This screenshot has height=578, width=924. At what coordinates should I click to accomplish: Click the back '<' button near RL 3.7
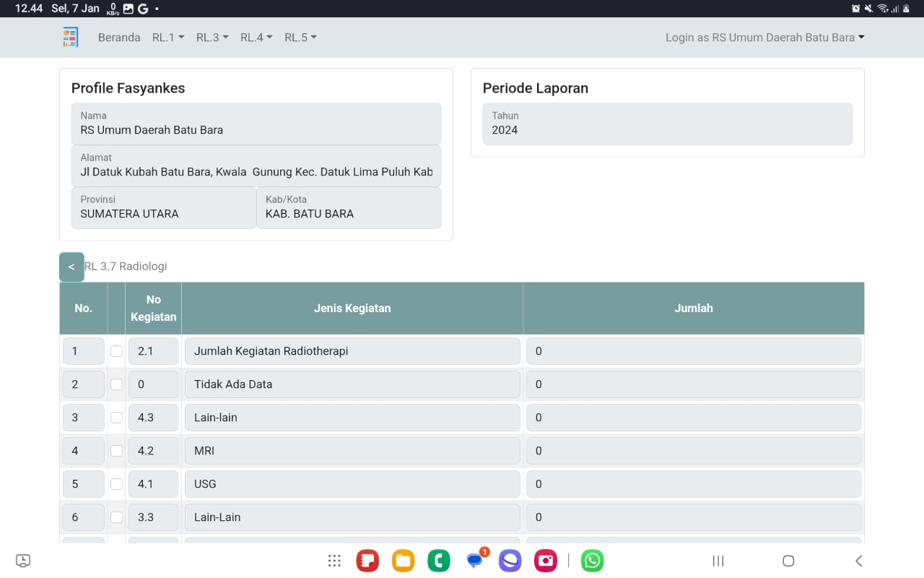[x=71, y=267]
